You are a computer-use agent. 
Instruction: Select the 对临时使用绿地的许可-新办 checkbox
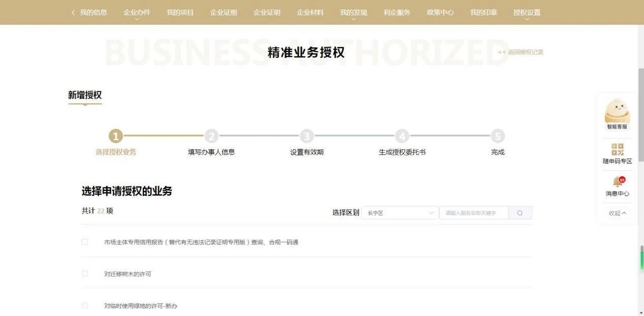point(85,305)
